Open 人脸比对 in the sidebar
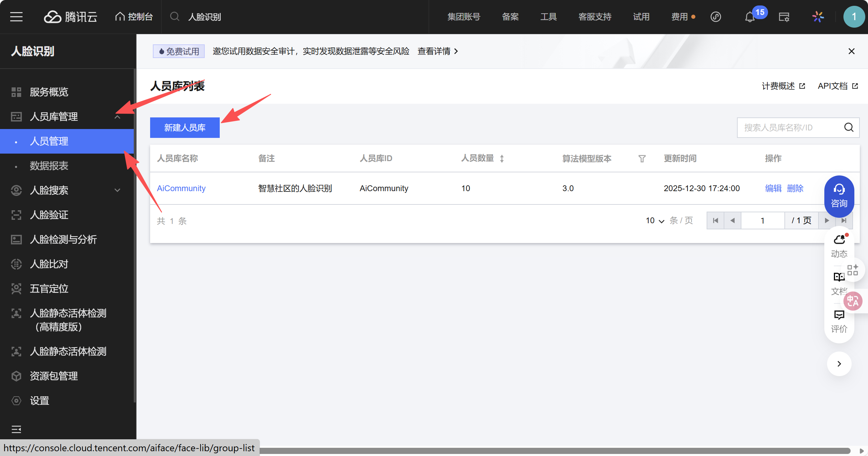This screenshot has width=868, height=456. (x=49, y=264)
